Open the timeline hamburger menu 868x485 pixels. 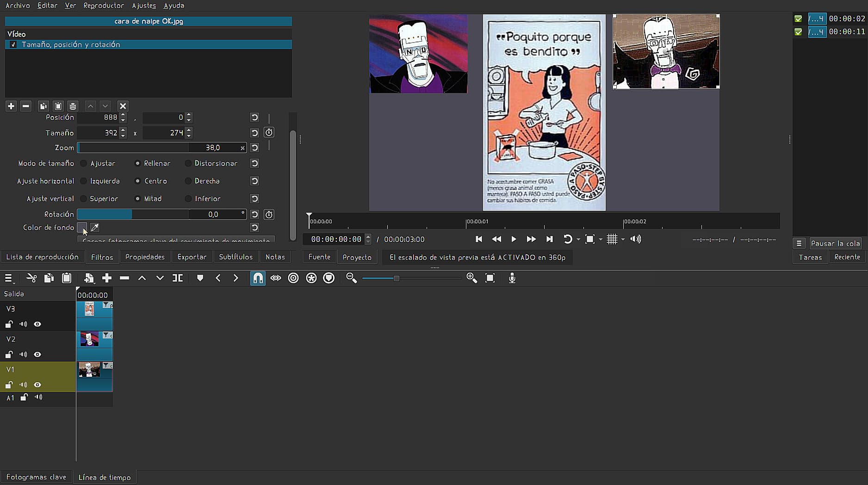click(x=8, y=278)
